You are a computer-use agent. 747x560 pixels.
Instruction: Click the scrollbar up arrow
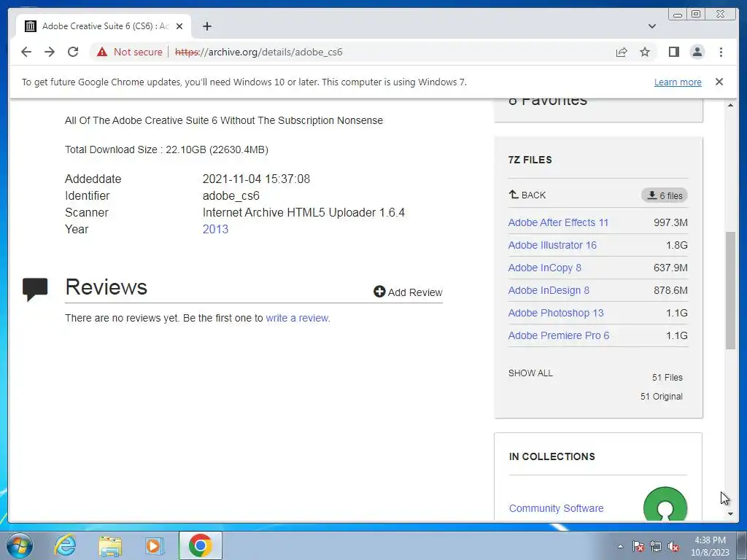pos(730,105)
